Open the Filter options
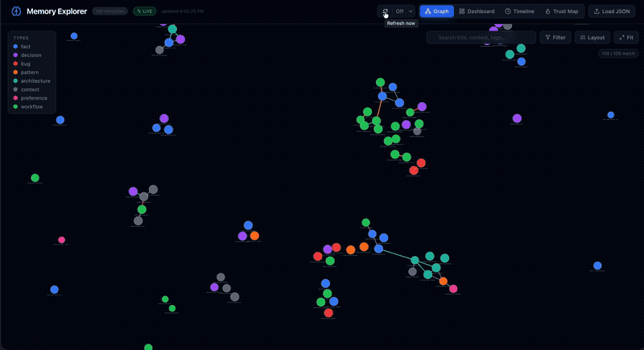Image resolution: width=644 pixels, height=350 pixels. (555, 37)
